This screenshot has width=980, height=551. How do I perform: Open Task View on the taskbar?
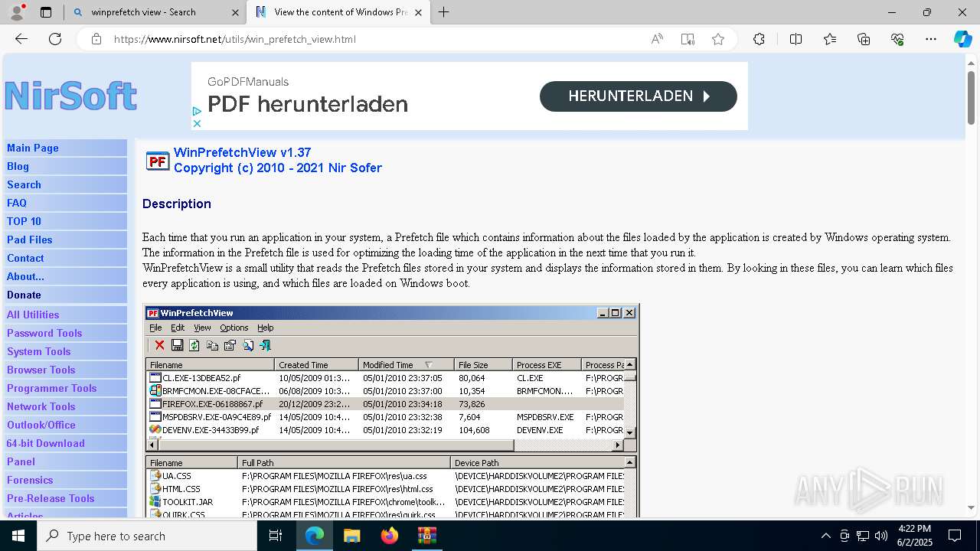tap(276, 536)
